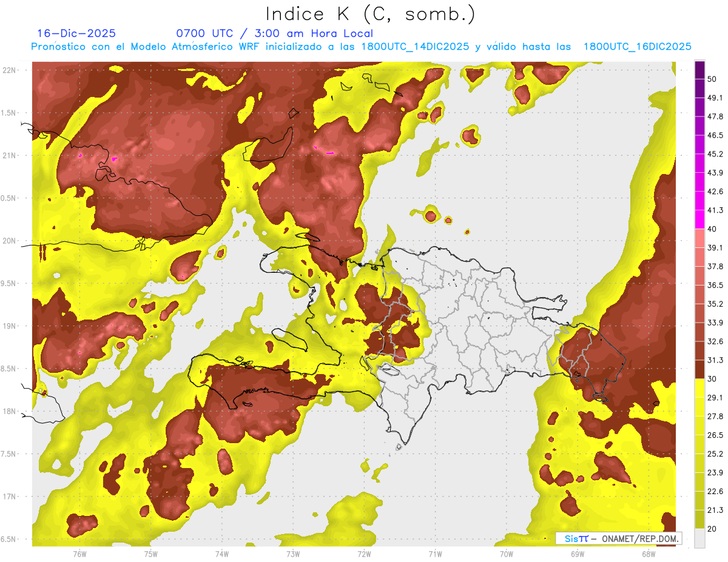Screen dimensions: 728x562
Task: Click the "0700 UTC / 3:00 am Hora Local" text
Action: pyautogui.click(x=274, y=33)
